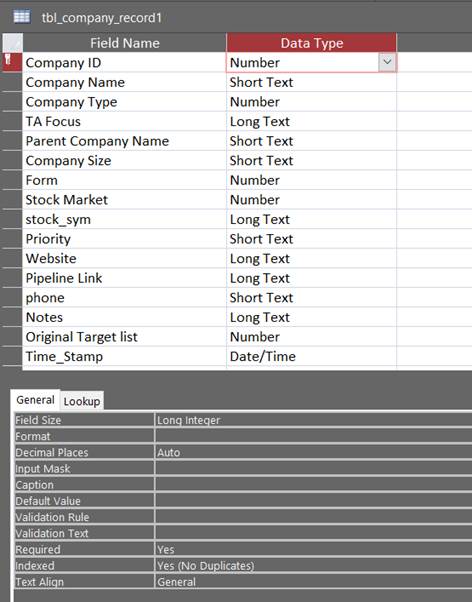Click the Data Type column header
Image resolution: width=472 pixels, height=602 pixels.
coord(311,43)
